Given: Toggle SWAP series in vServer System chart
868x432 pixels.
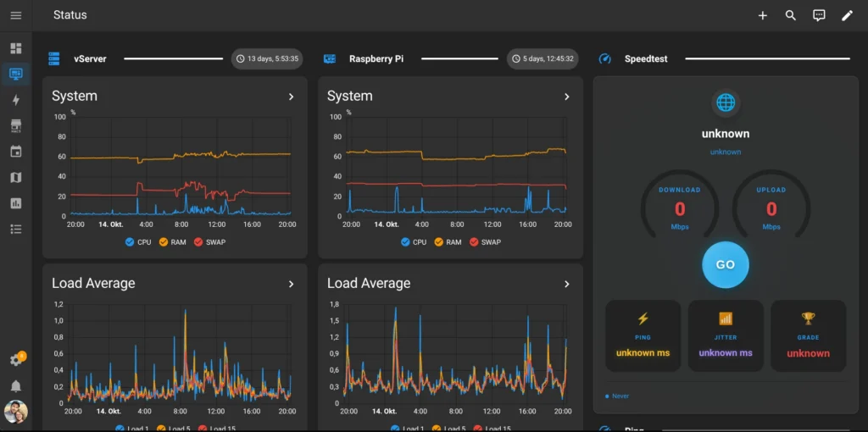Looking at the screenshot, I should point(210,241).
